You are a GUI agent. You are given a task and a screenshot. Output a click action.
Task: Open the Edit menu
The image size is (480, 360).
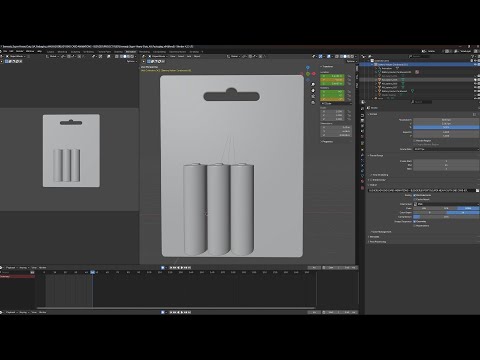tap(11, 51)
